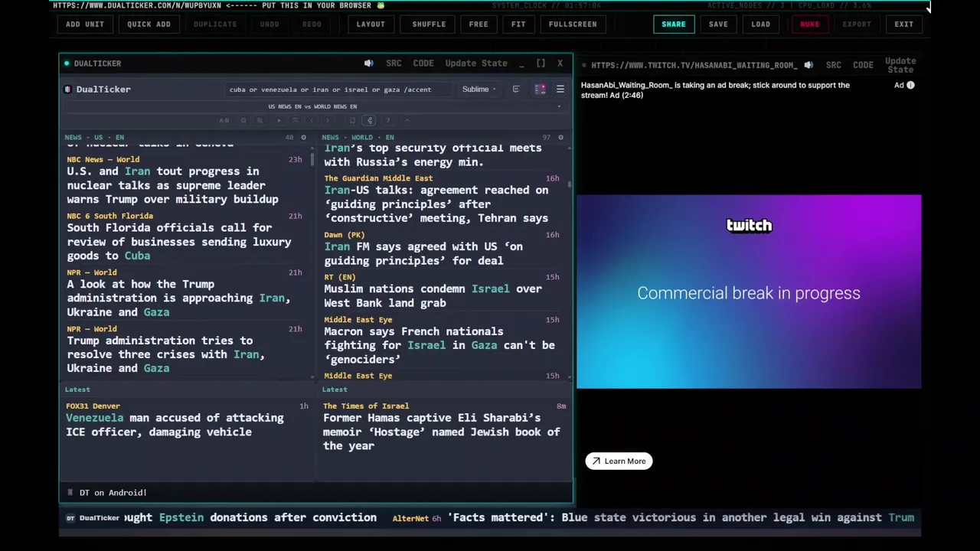Viewport: 980px width, 551px height.
Task: Click Update State on the Twitch unit
Action: (x=900, y=65)
